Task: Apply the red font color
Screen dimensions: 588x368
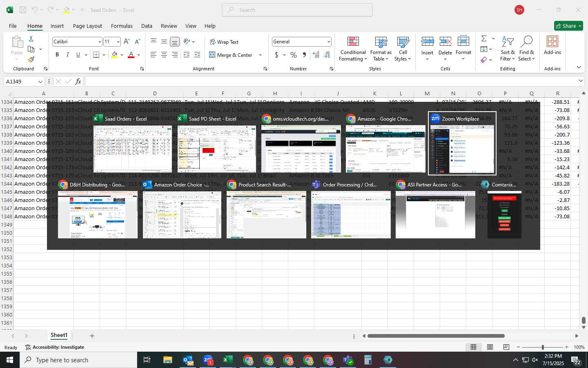Action: click(x=131, y=55)
